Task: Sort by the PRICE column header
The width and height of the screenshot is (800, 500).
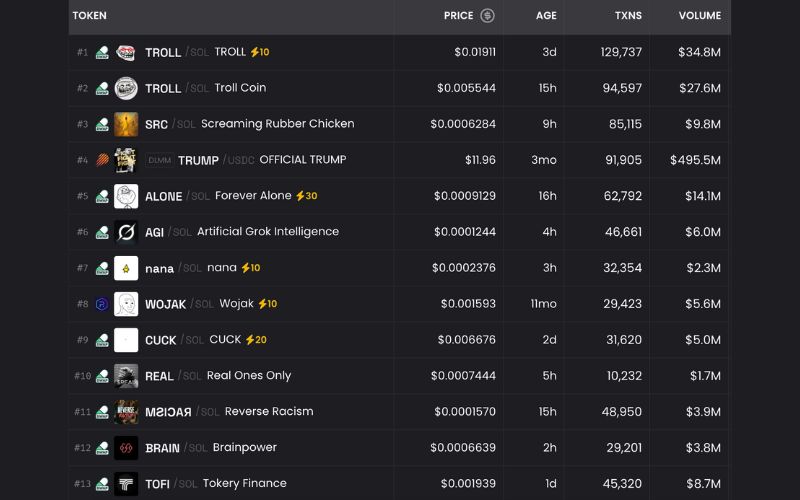Action: 458,16
